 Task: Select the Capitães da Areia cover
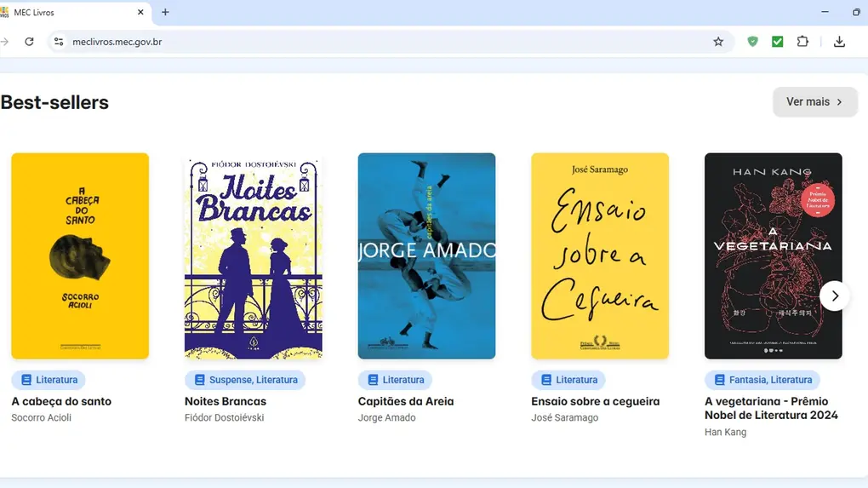pos(426,255)
